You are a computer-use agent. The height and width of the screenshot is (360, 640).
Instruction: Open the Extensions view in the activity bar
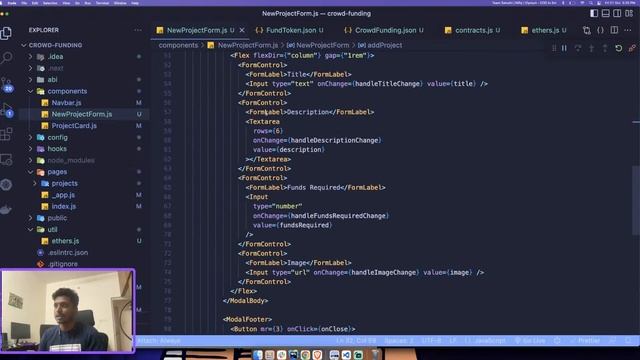[6, 134]
